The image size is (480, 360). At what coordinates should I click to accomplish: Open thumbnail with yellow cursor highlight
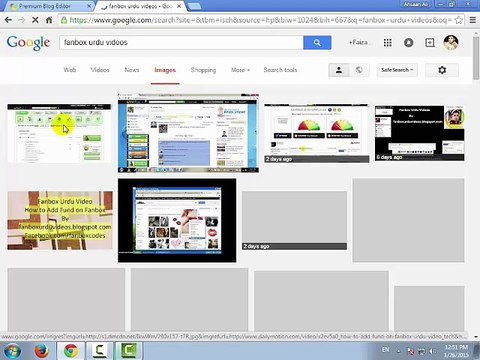[x=59, y=133]
